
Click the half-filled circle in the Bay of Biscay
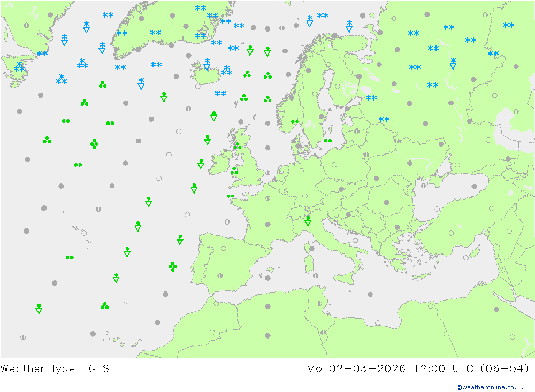pos(227,221)
